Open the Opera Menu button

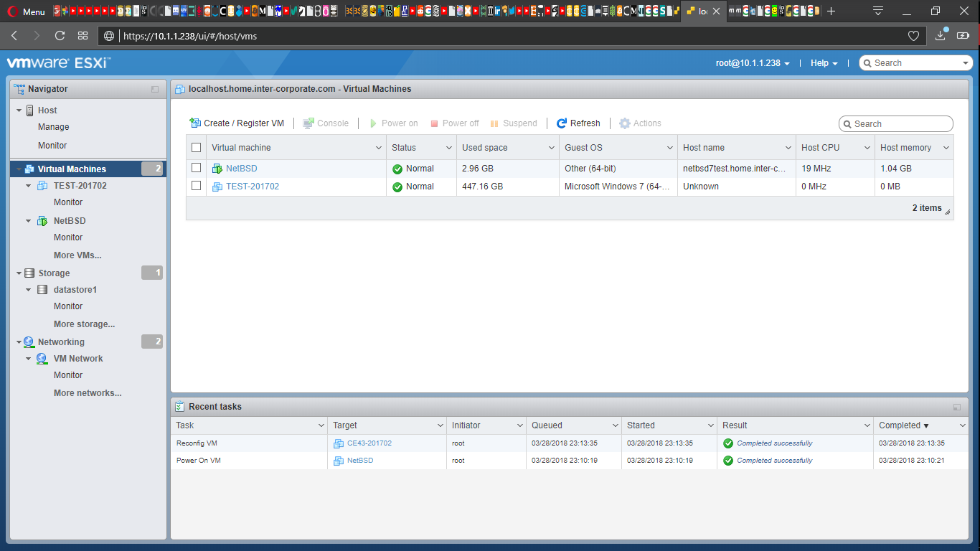pos(26,11)
